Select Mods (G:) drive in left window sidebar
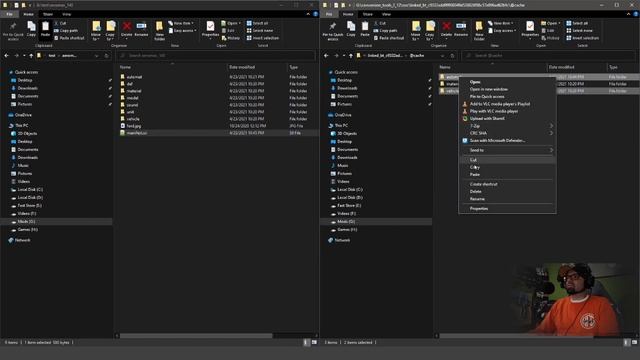Viewport: 640px width, 360px height. (26, 222)
